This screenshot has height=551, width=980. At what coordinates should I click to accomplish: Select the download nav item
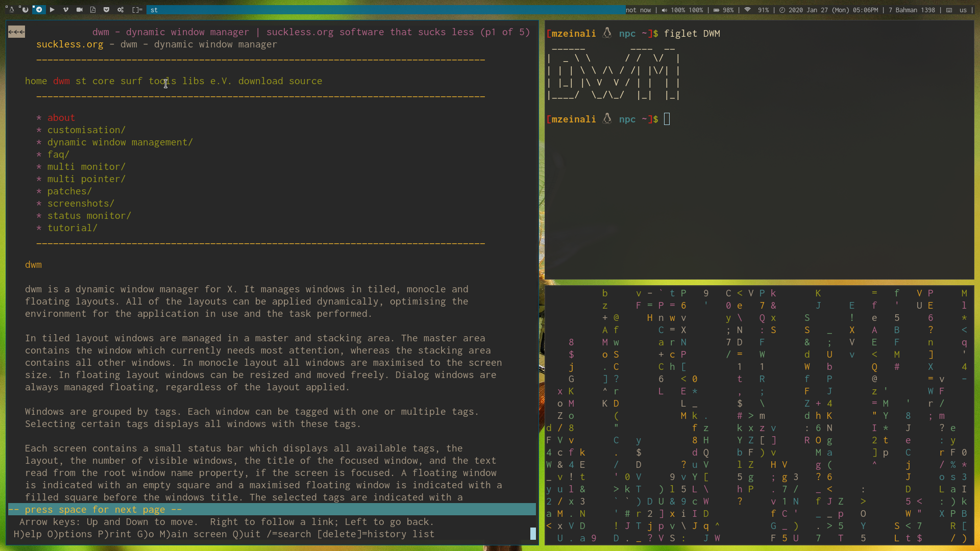point(260,81)
